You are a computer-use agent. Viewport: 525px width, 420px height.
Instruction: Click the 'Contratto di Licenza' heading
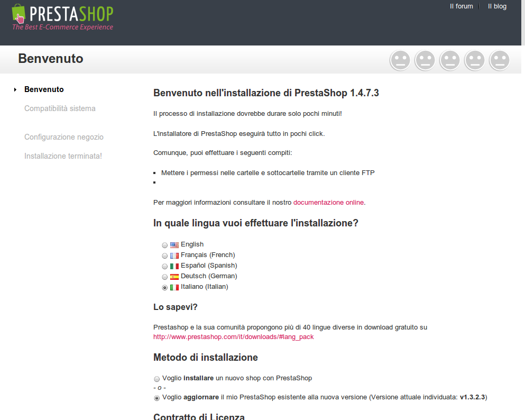click(x=199, y=416)
